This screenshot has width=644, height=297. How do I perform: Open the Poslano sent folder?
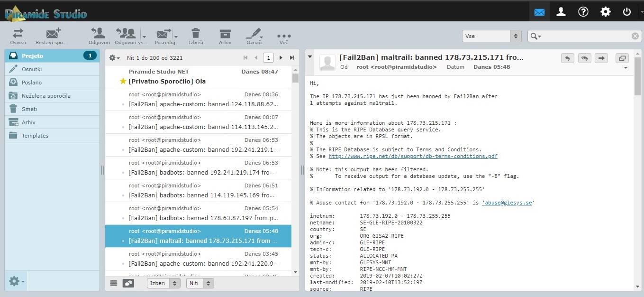click(x=52, y=83)
